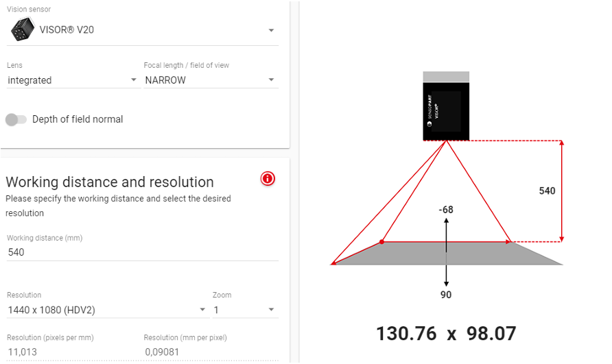Screen dimensions: 612x364
Task: Click the Working distance and resolution heading
Action: click(110, 182)
